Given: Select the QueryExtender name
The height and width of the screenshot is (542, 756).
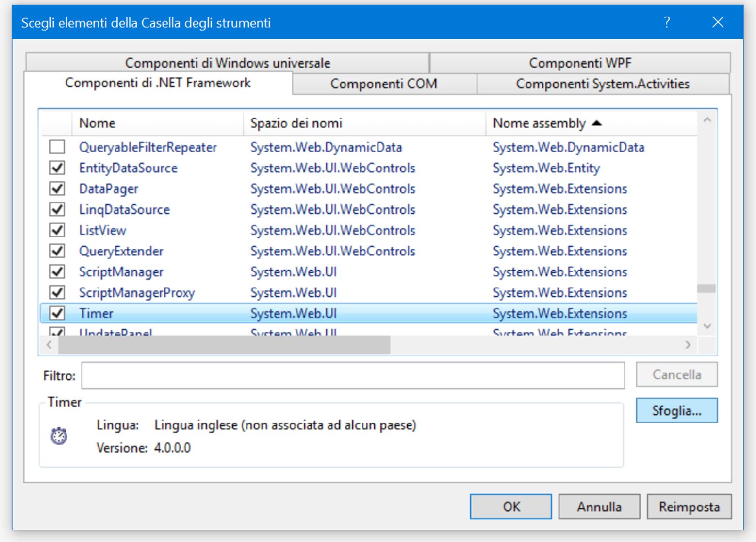Looking at the screenshot, I should (121, 251).
